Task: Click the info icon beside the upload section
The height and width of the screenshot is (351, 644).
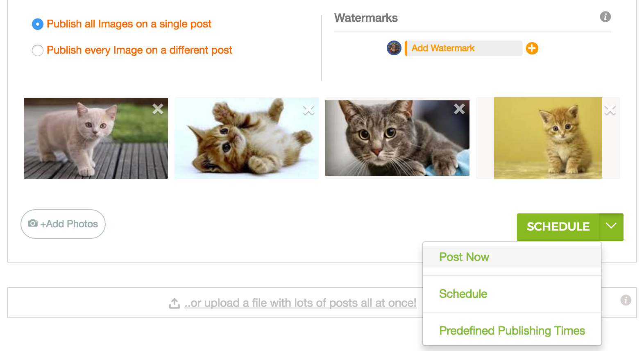Action: click(626, 300)
